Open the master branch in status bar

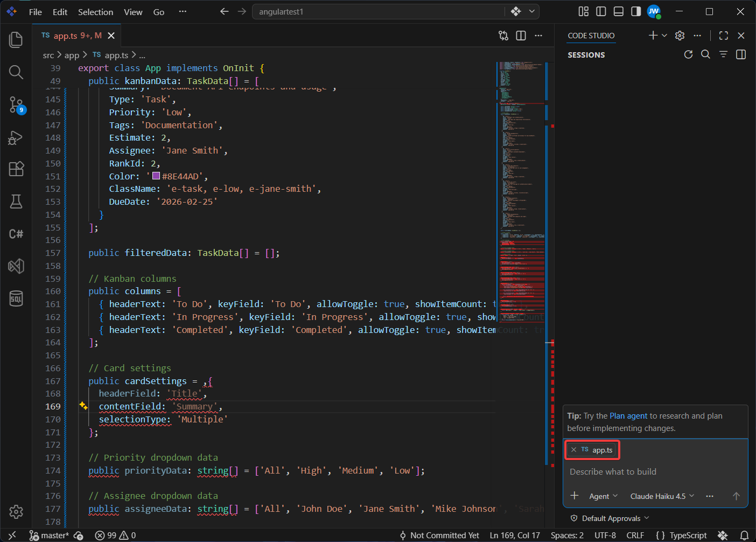pyautogui.click(x=49, y=536)
